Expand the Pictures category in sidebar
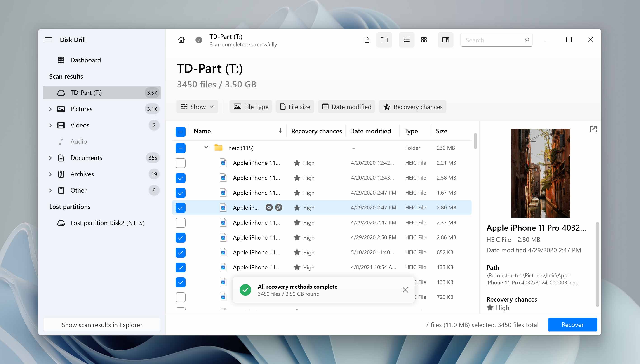This screenshot has width=640, height=364. coord(51,109)
